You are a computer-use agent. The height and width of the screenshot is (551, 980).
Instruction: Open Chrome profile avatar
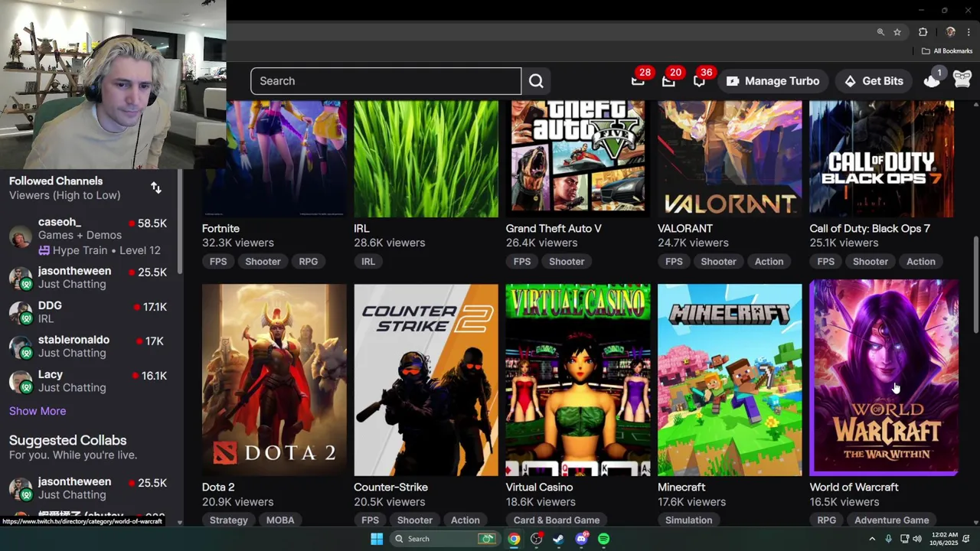click(951, 32)
